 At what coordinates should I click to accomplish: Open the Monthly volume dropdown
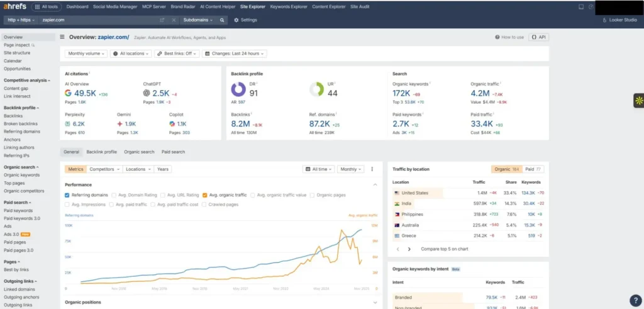[86, 53]
